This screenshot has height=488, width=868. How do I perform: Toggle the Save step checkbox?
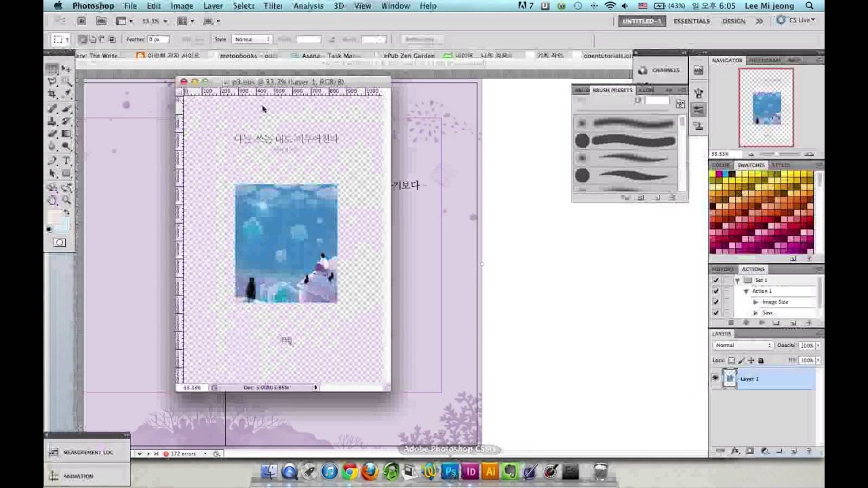click(715, 312)
